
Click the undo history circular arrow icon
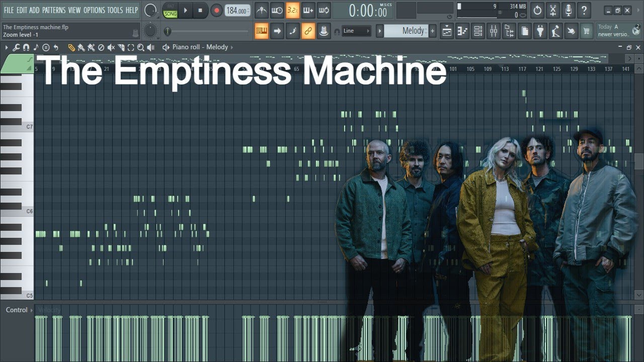[537, 10]
